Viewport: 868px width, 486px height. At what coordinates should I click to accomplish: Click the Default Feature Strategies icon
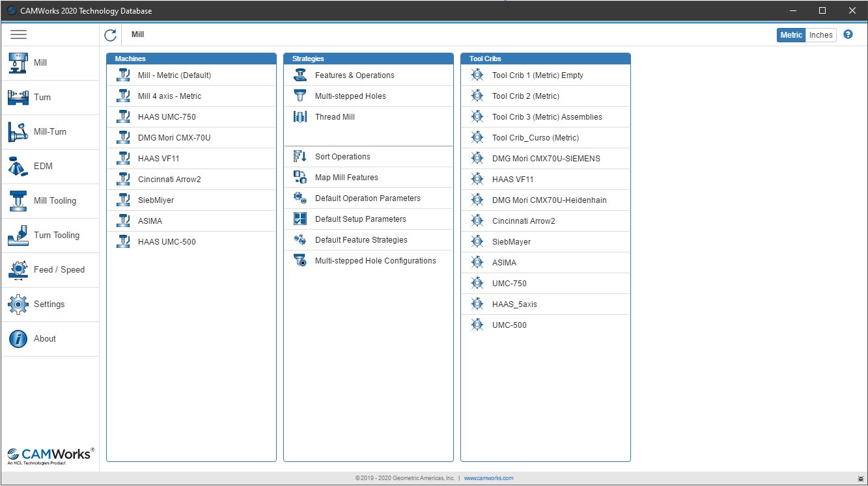coord(300,240)
